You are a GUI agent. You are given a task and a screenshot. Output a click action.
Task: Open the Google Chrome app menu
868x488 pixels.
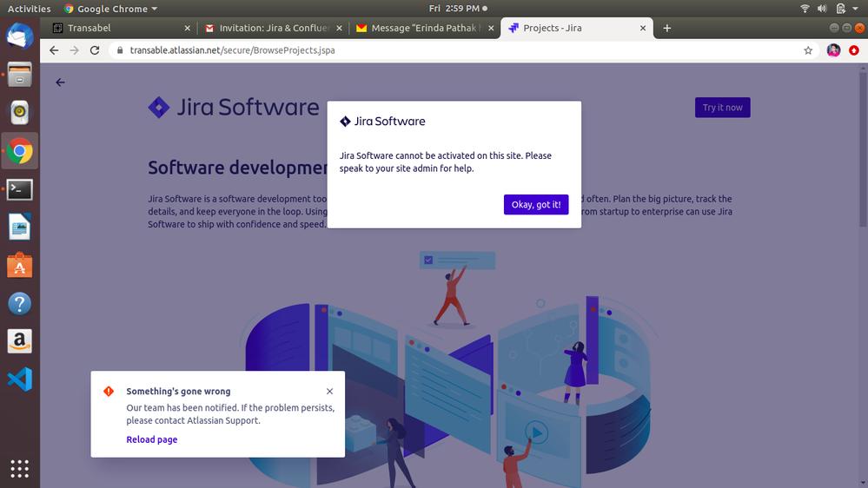click(110, 9)
